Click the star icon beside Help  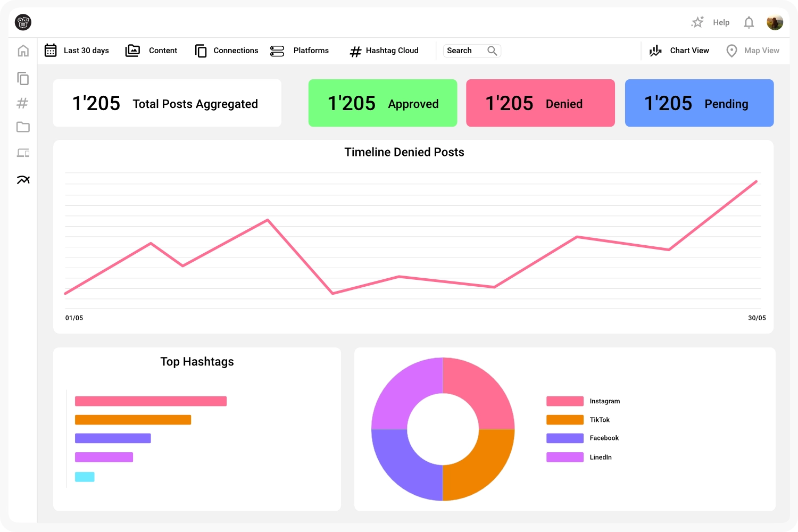coord(697,22)
